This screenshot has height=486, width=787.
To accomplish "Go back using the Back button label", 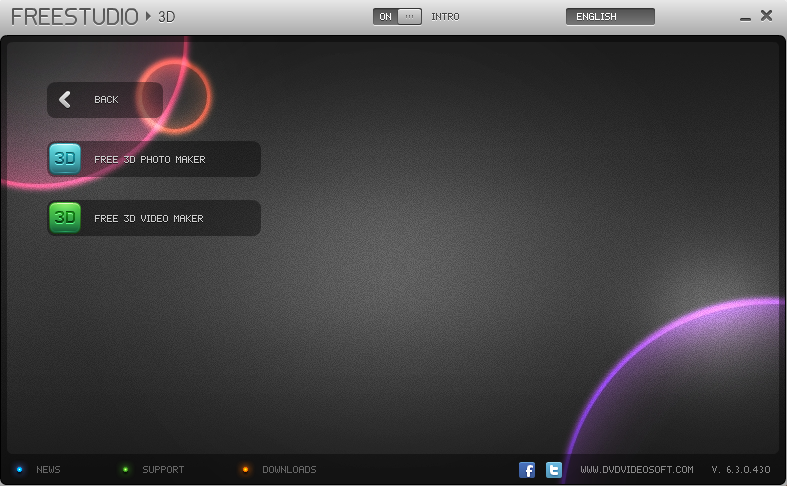I will point(106,99).
